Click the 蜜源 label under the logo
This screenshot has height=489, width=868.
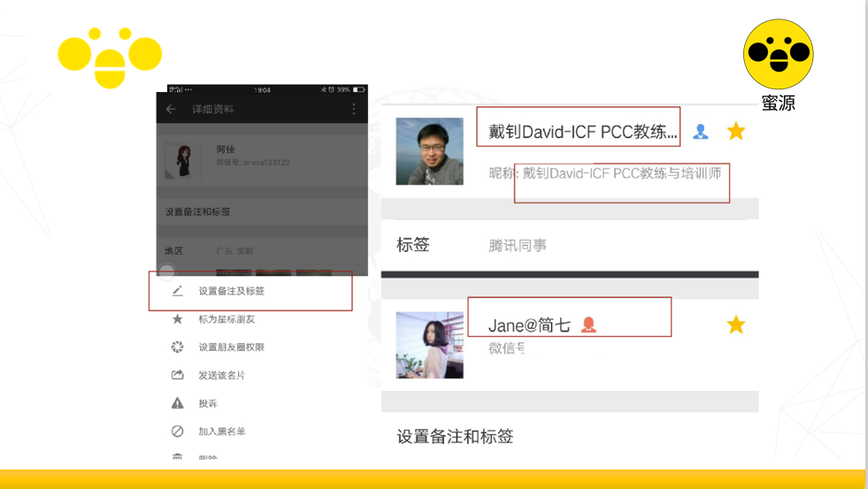pyautogui.click(x=779, y=103)
